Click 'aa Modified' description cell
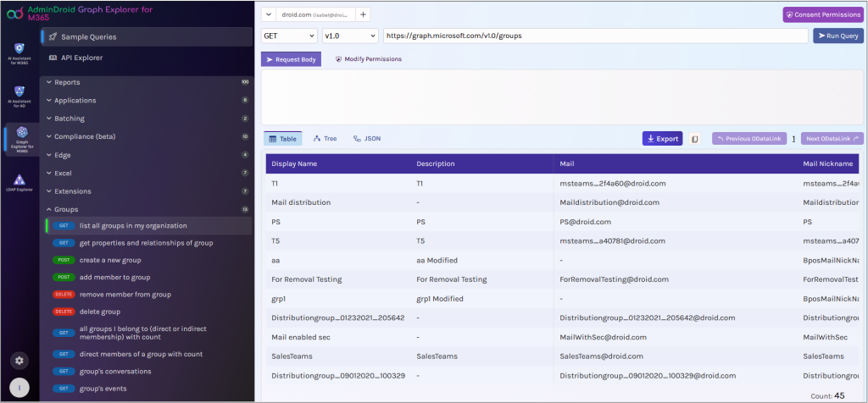The height and width of the screenshot is (403, 868). click(x=437, y=260)
